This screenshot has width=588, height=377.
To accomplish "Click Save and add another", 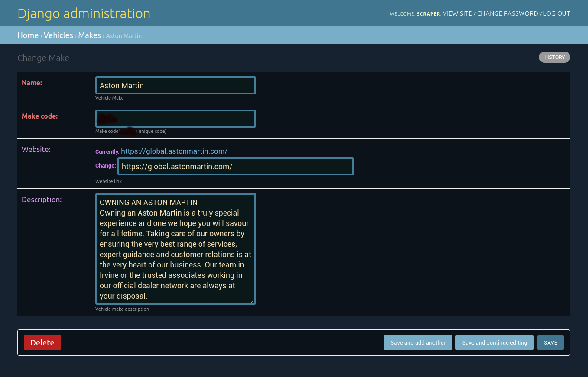I will coord(417,342).
